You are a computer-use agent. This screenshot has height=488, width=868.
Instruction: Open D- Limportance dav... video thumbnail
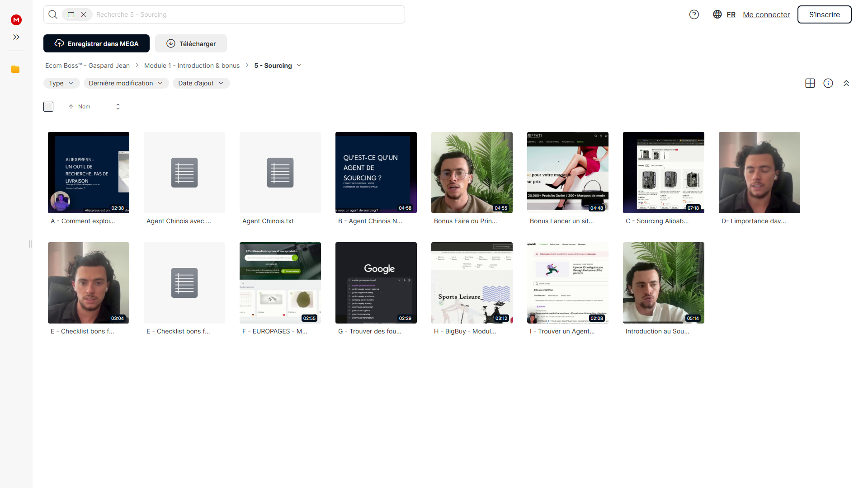759,173
